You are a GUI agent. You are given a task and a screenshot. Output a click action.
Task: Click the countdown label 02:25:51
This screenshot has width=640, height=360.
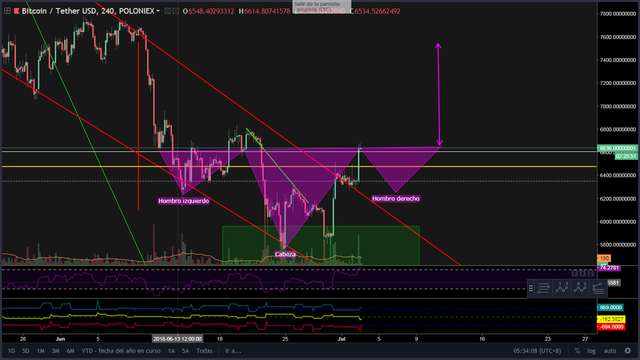click(x=626, y=156)
